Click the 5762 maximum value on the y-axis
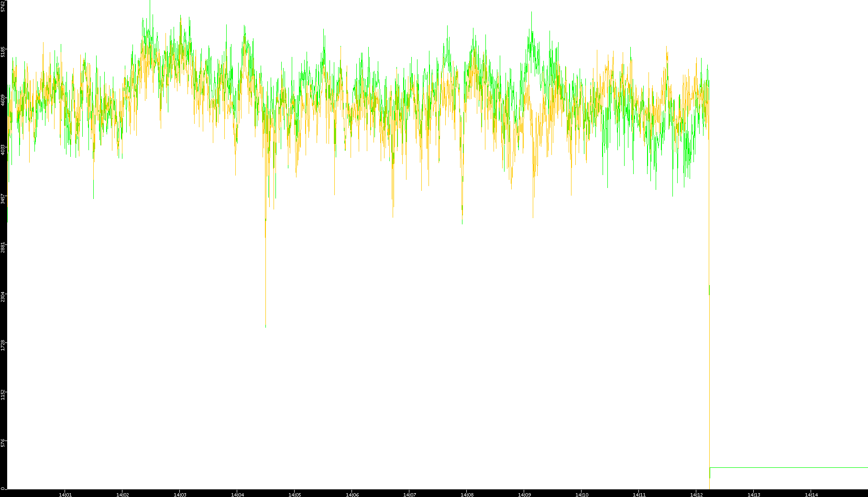 3,6
